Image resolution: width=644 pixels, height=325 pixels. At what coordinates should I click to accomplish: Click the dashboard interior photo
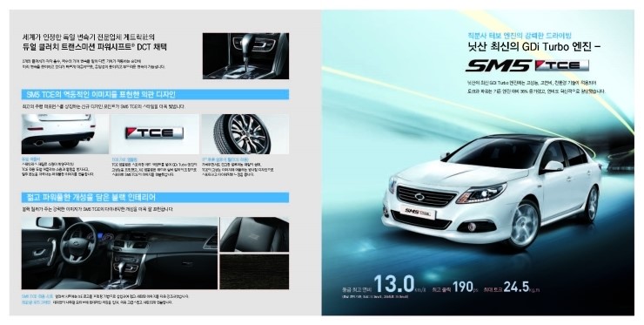(x=119, y=253)
